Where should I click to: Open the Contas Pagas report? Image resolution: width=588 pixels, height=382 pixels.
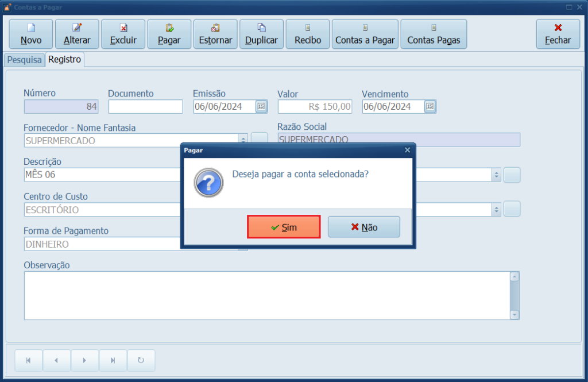point(434,34)
